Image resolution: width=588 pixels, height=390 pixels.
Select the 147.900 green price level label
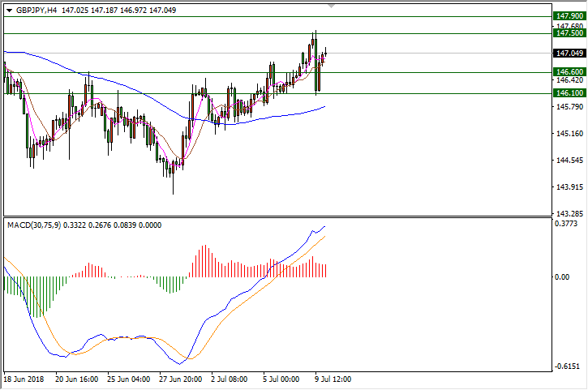coord(569,15)
